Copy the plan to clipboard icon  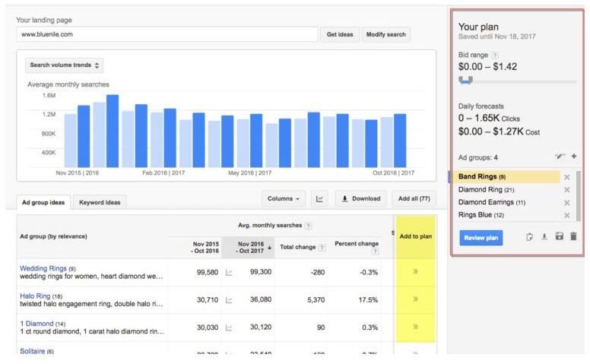point(530,237)
